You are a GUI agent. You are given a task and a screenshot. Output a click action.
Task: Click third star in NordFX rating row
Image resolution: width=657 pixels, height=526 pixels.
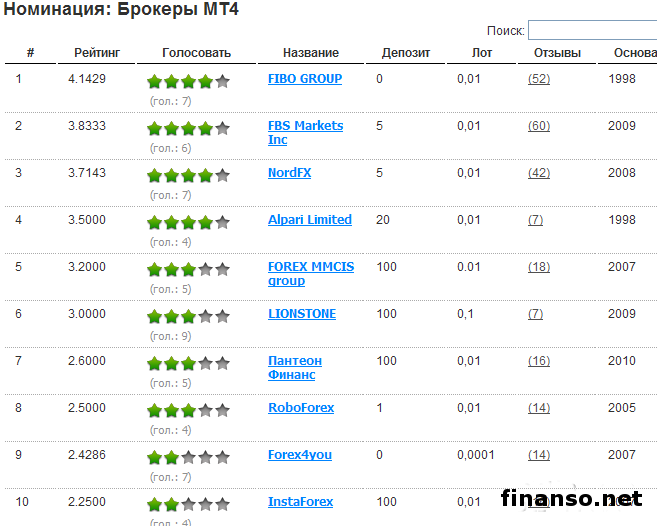click(188, 175)
